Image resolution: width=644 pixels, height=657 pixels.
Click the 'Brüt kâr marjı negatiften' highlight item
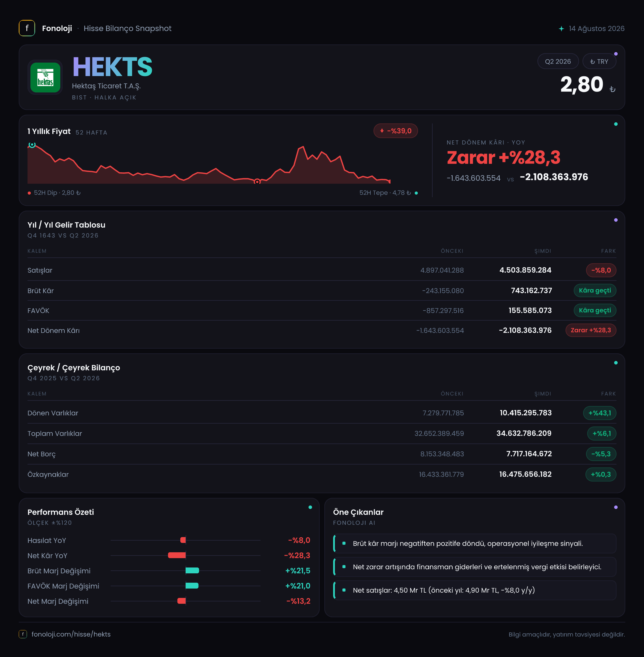coord(475,544)
